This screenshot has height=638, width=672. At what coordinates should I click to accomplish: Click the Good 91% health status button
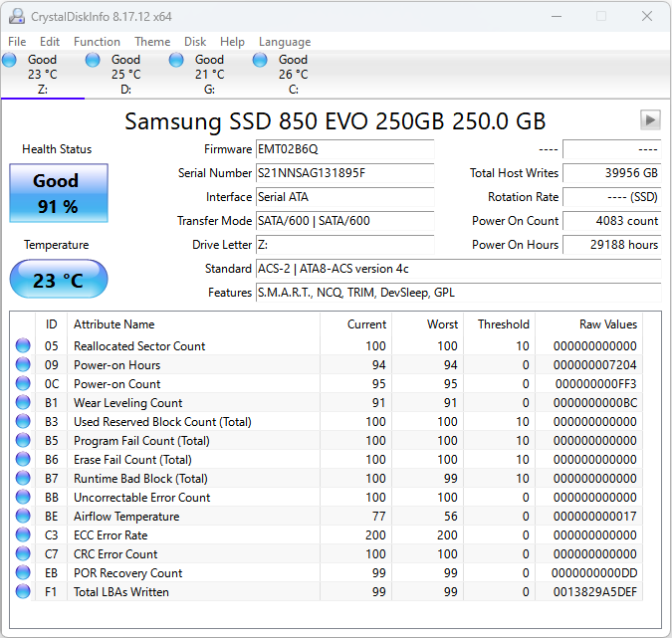(x=57, y=193)
